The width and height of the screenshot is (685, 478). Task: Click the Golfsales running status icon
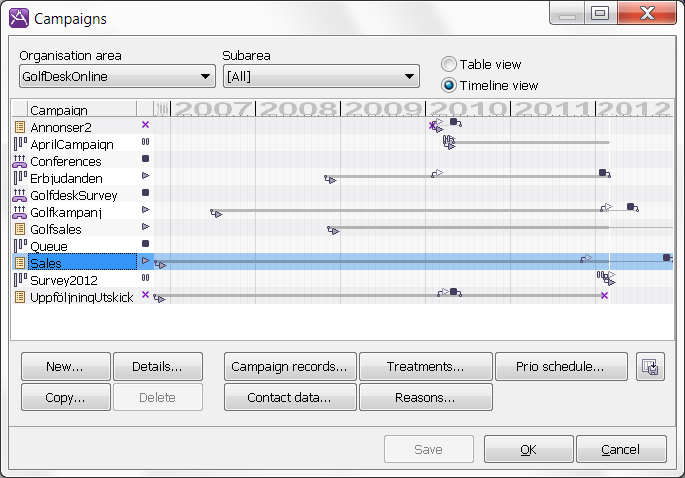pyautogui.click(x=145, y=227)
